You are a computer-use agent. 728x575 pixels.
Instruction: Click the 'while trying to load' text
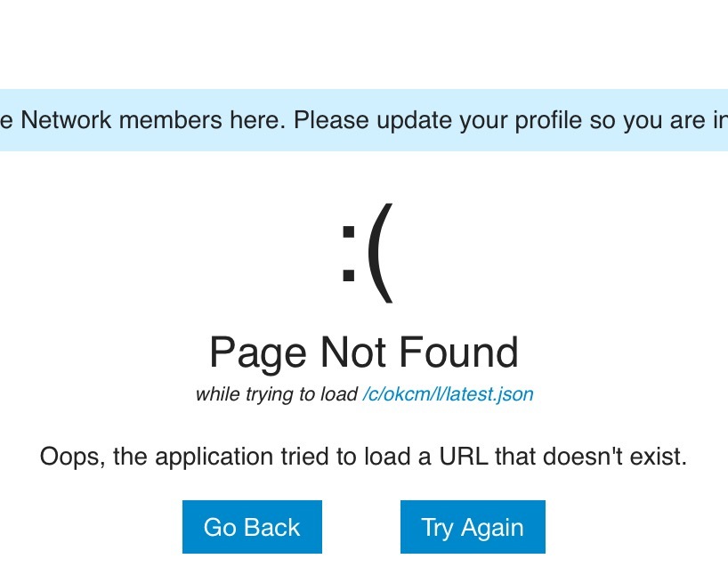[276, 394]
